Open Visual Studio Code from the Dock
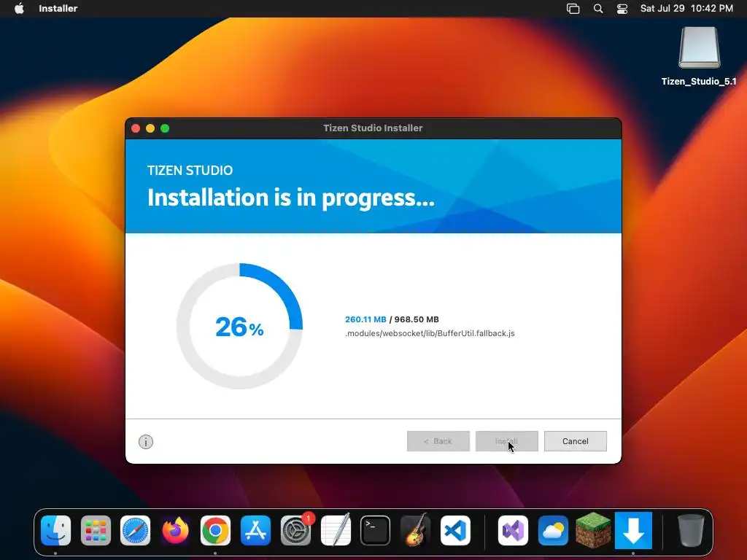The image size is (747, 560). (455, 530)
